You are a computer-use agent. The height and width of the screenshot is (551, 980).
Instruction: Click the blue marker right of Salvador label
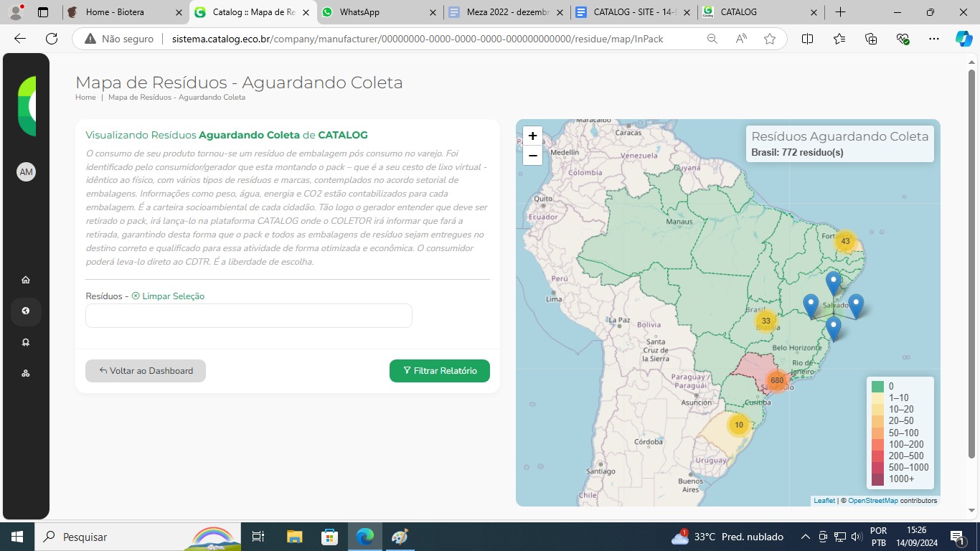click(856, 306)
